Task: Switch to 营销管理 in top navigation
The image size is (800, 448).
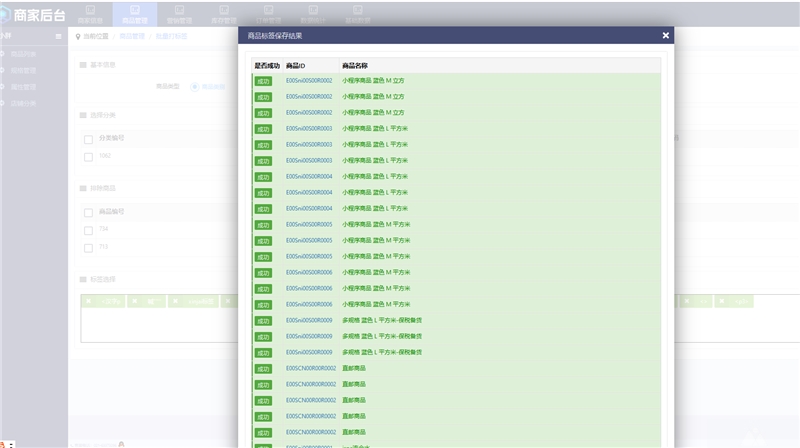Action: (179, 14)
